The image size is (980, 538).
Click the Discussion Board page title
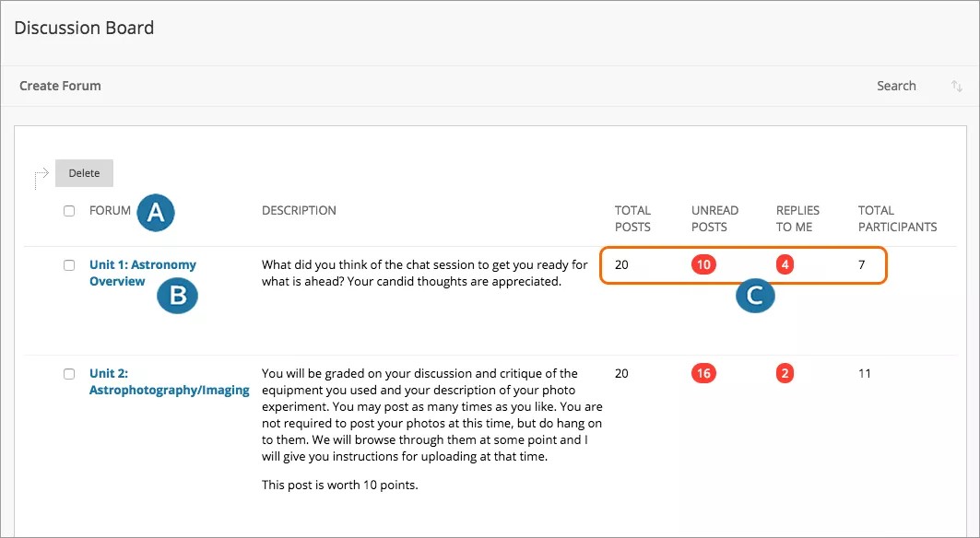(84, 28)
